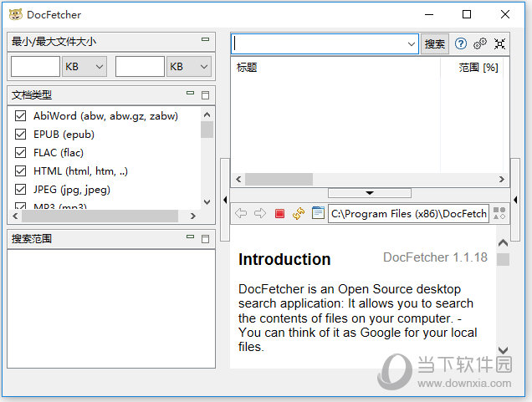
Task: Uncheck HTML document type
Action: [x=20, y=170]
